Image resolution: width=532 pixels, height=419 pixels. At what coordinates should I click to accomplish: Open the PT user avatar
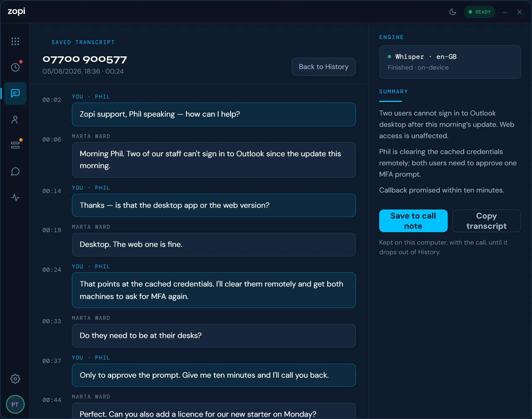pyautogui.click(x=15, y=404)
